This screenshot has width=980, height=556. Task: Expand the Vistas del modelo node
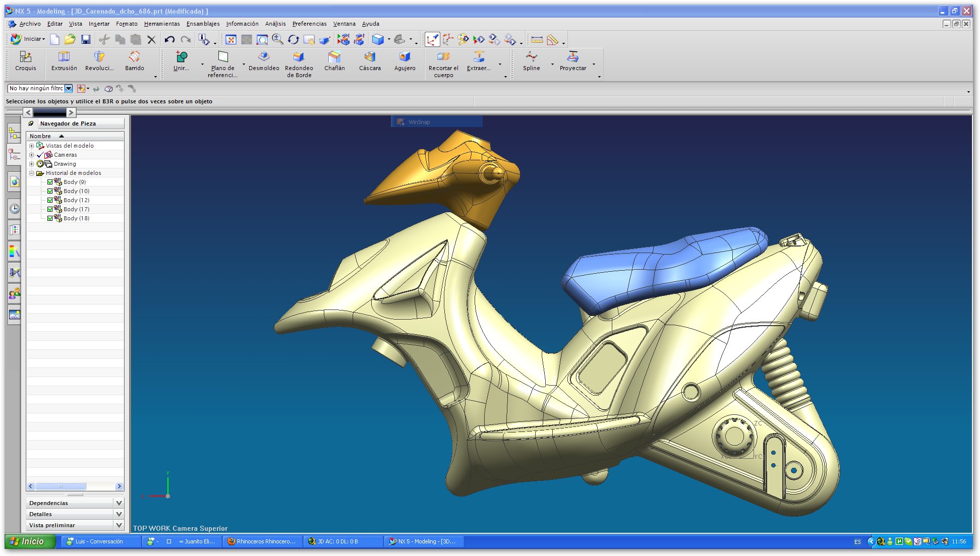32,146
